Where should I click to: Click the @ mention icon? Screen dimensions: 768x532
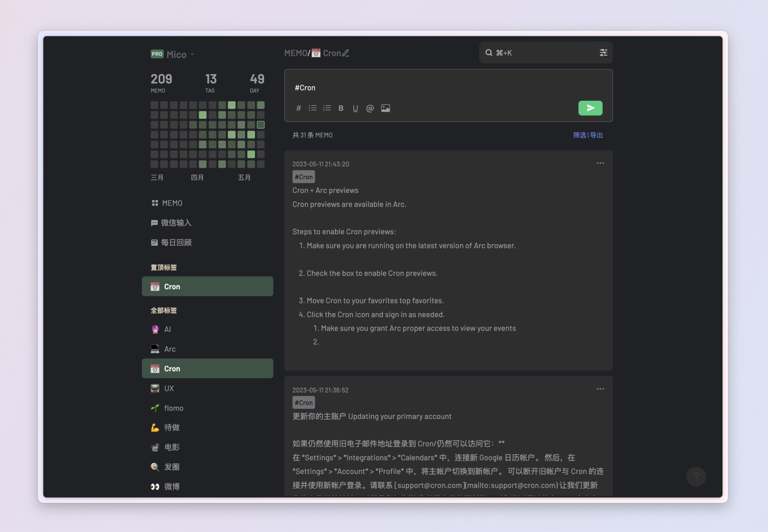(x=370, y=108)
